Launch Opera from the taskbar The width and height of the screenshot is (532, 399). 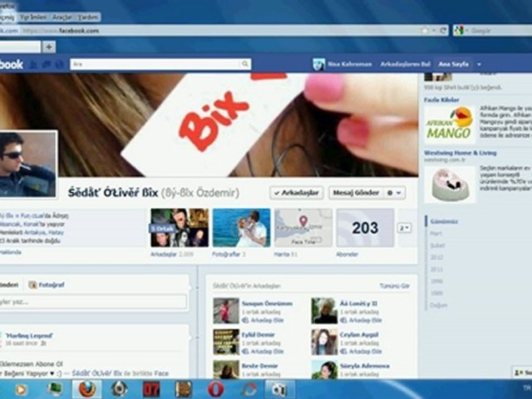[x=216, y=389]
